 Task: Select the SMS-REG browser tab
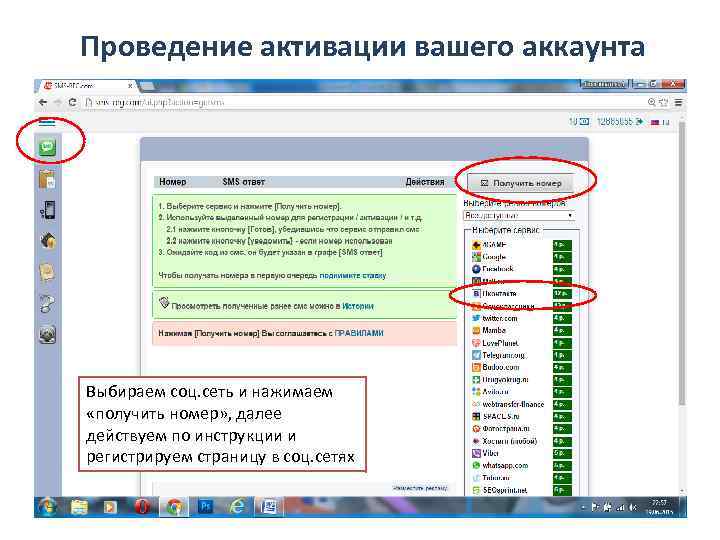click(x=87, y=86)
